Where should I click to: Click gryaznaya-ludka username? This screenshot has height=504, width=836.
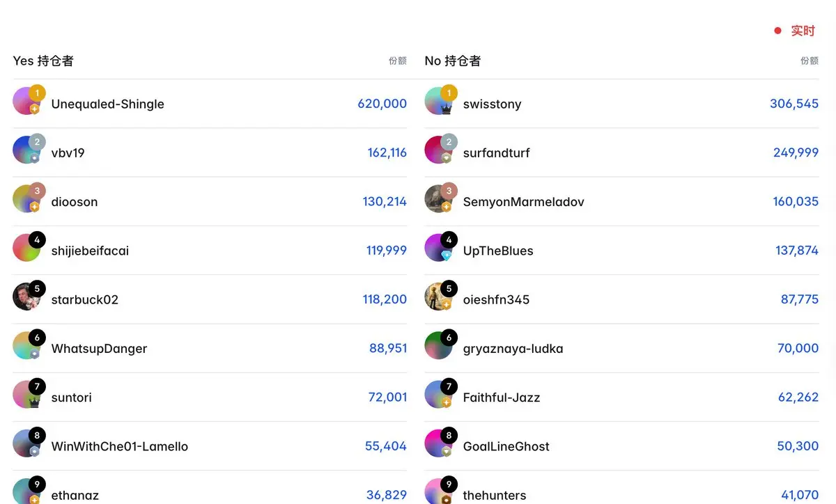(x=513, y=349)
